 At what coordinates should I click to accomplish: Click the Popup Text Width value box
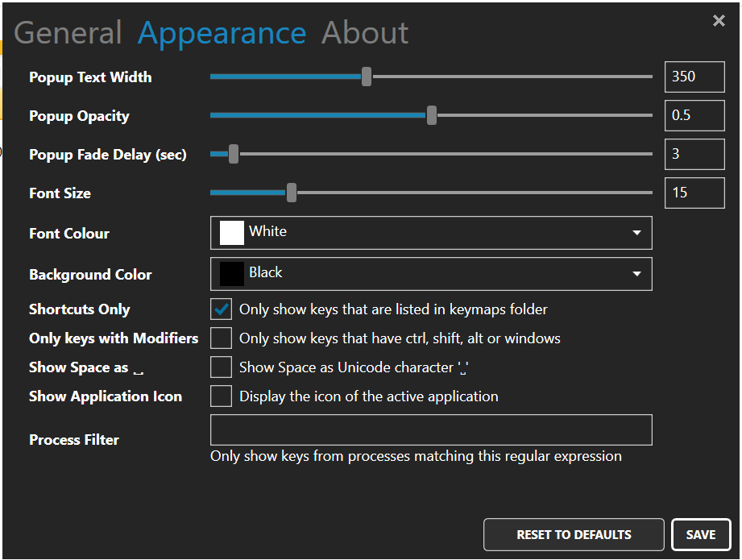coord(694,77)
